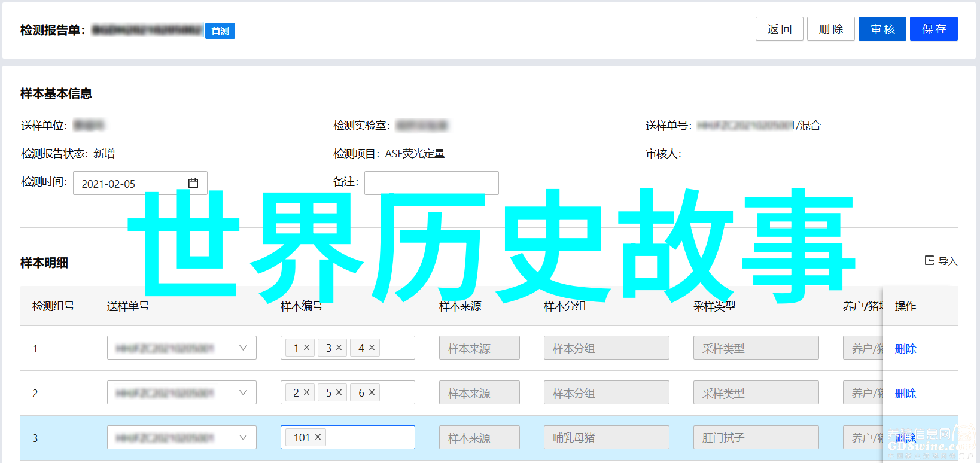Click 养户/猪场 field in row 1
This screenshot has height=463, width=980.
coord(863,348)
